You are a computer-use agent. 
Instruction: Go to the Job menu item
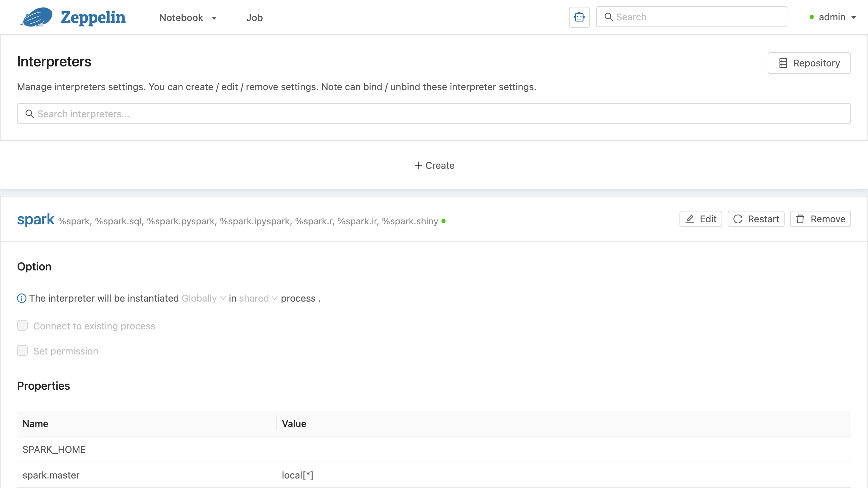click(x=254, y=18)
